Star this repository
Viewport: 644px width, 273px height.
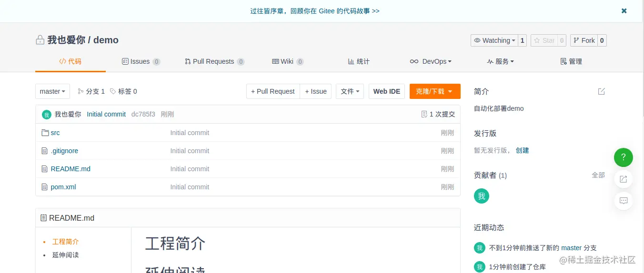pyautogui.click(x=544, y=40)
